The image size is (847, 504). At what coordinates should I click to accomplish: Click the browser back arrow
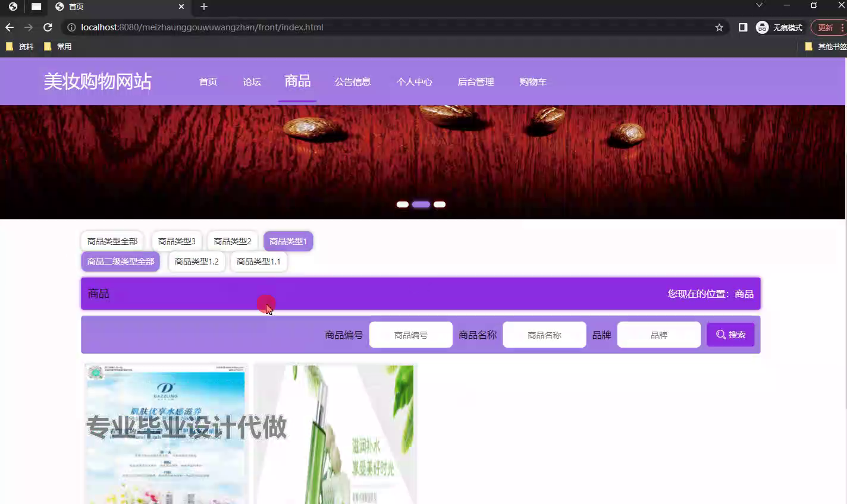10,27
